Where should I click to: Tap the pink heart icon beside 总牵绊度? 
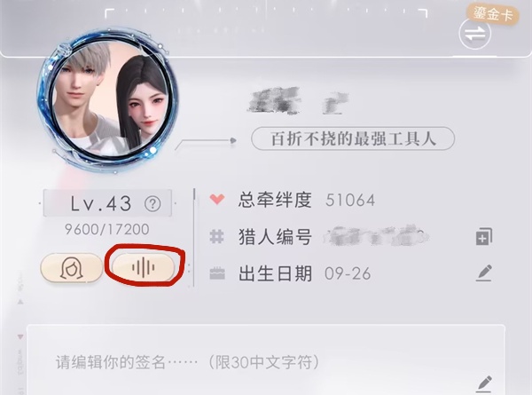[217, 199]
